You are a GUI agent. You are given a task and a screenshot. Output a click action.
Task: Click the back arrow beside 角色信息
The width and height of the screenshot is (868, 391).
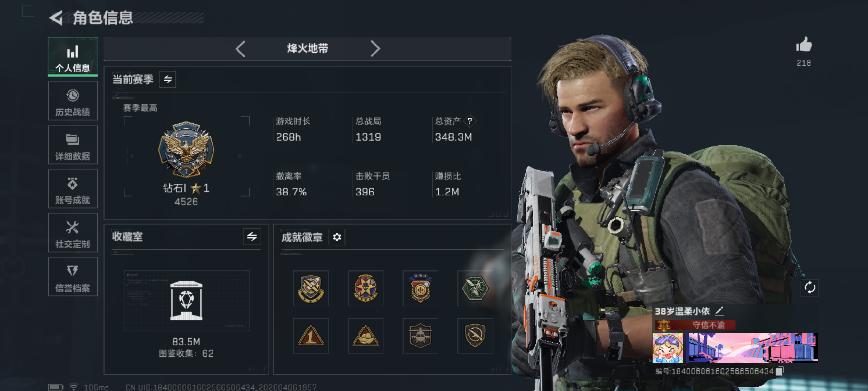coord(56,18)
